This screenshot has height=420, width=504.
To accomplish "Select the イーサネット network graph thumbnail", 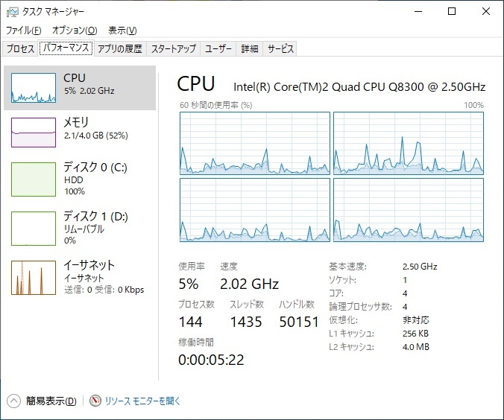I will [x=34, y=277].
